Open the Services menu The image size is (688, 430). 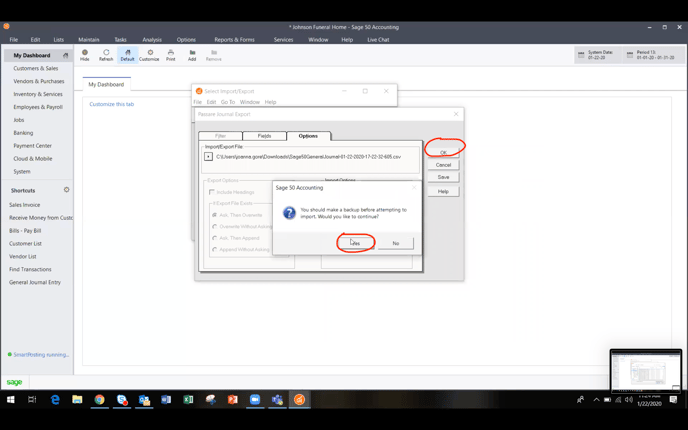[x=283, y=39]
